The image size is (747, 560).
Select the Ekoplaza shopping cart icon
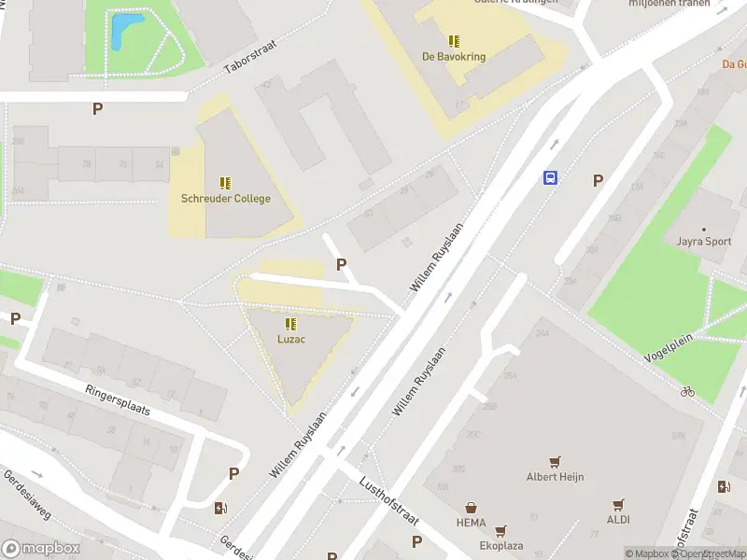[500, 531]
